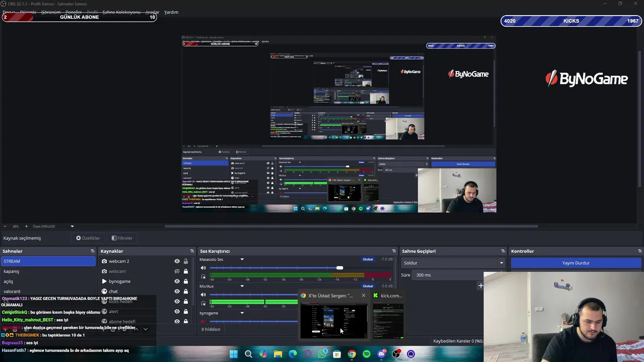The image size is (644, 362).
Task: Pop out the Kaynaklar dock panel
Action: [192, 251]
